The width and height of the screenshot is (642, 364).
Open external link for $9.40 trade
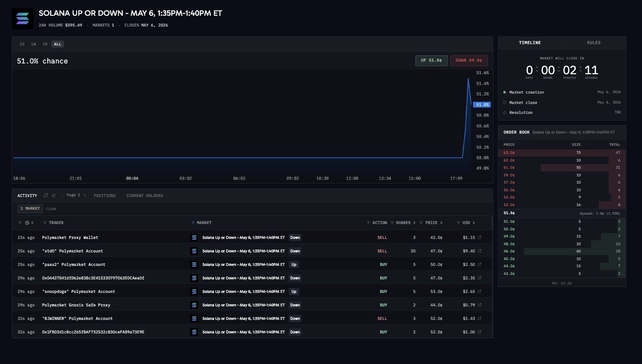(479, 251)
